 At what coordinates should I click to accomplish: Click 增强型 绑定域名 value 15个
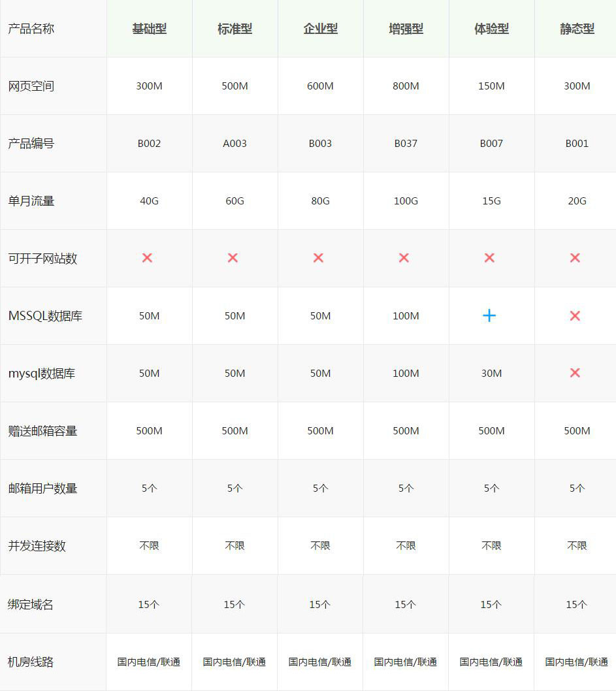pos(406,604)
